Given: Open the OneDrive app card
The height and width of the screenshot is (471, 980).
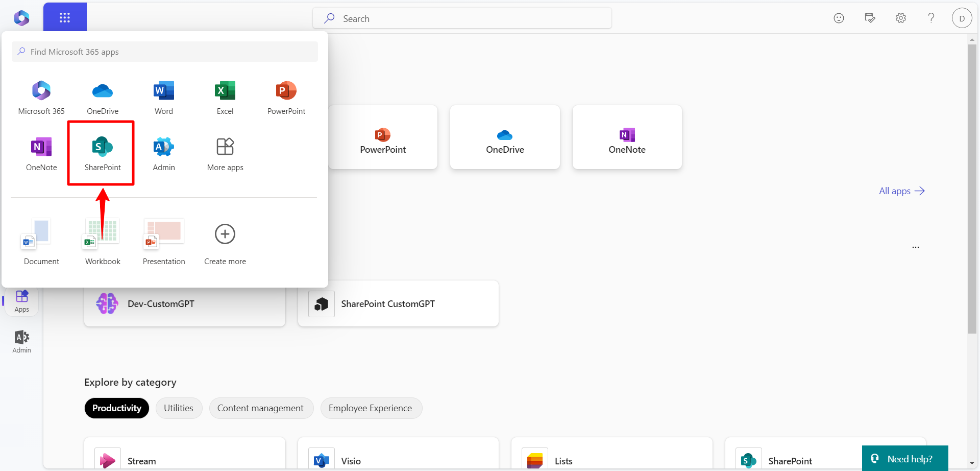Looking at the screenshot, I should [505, 137].
